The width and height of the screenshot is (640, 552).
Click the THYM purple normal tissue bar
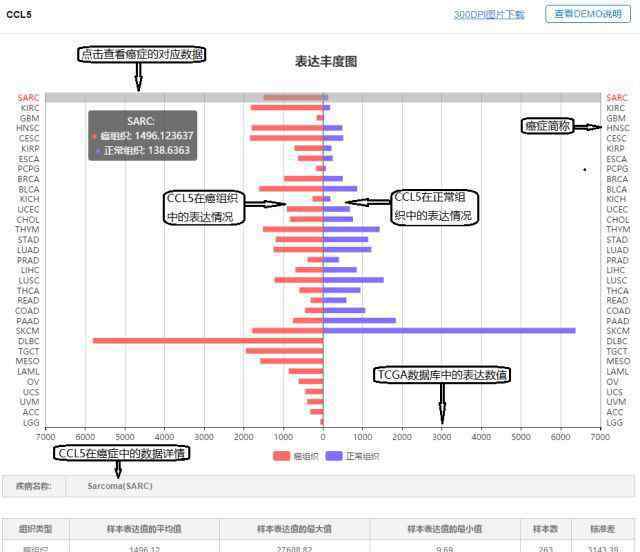tap(351, 229)
